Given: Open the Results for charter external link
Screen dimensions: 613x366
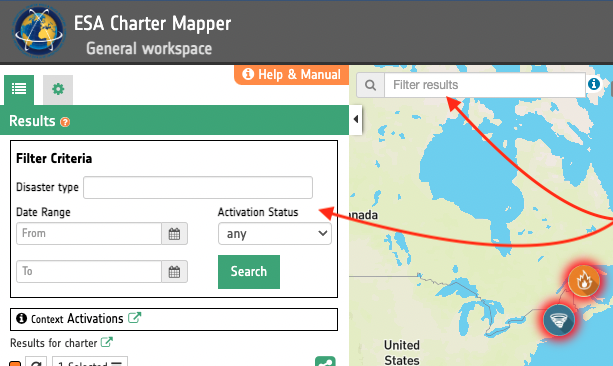Looking at the screenshot, I should pos(106,343).
